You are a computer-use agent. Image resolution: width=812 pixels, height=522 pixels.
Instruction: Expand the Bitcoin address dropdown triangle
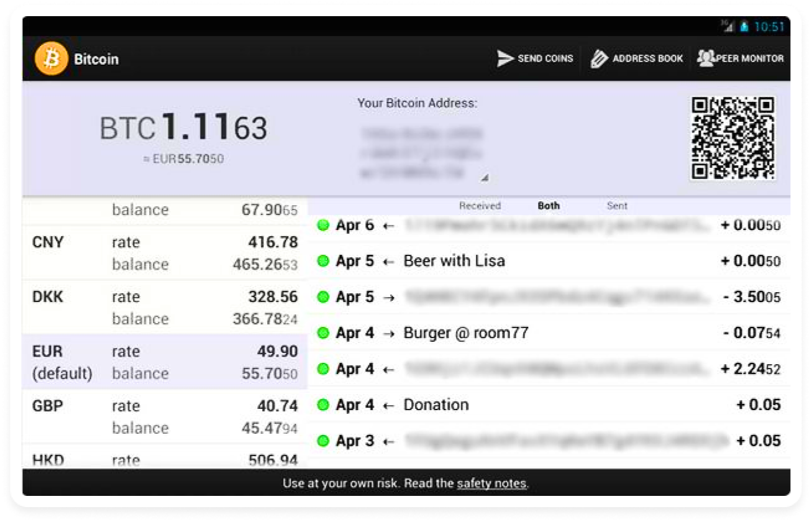click(485, 178)
